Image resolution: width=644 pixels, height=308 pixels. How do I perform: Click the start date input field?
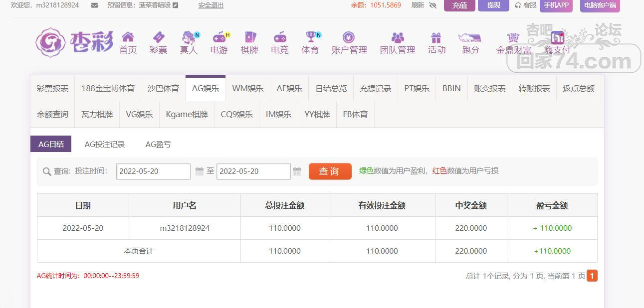click(x=153, y=171)
